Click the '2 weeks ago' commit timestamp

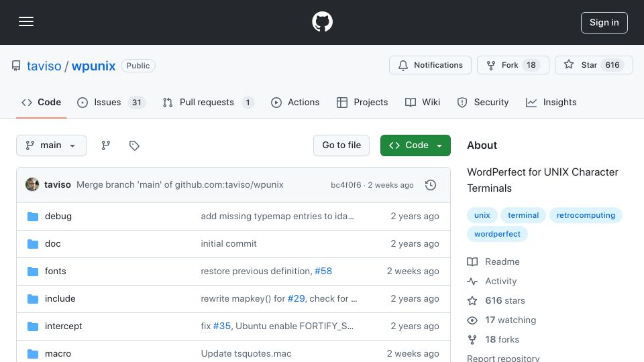pyautogui.click(x=390, y=185)
